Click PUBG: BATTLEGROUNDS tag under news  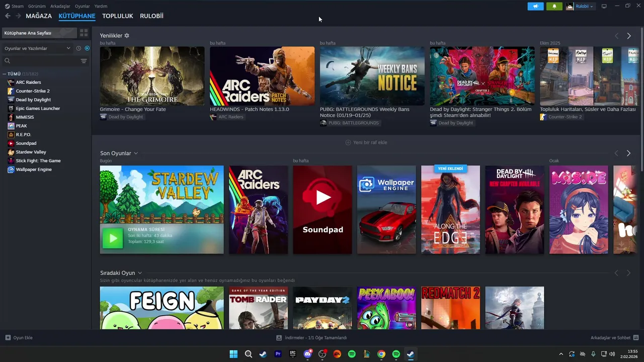350,123
